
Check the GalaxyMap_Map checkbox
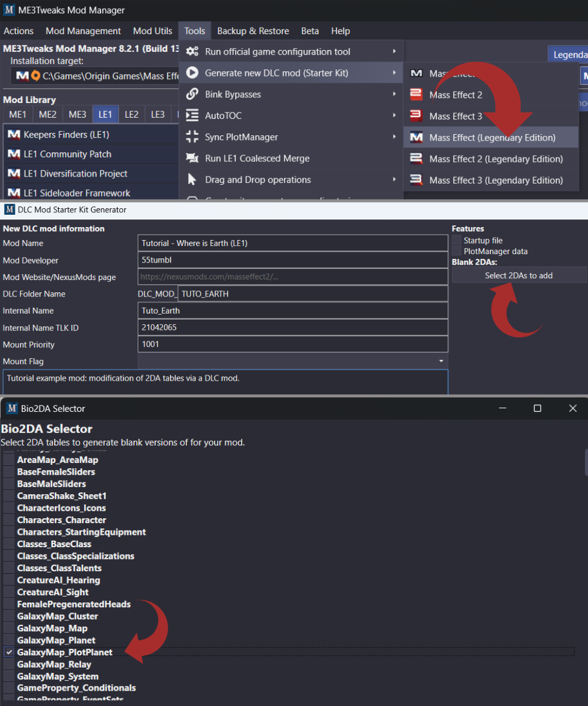pyautogui.click(x=9, y=628)
